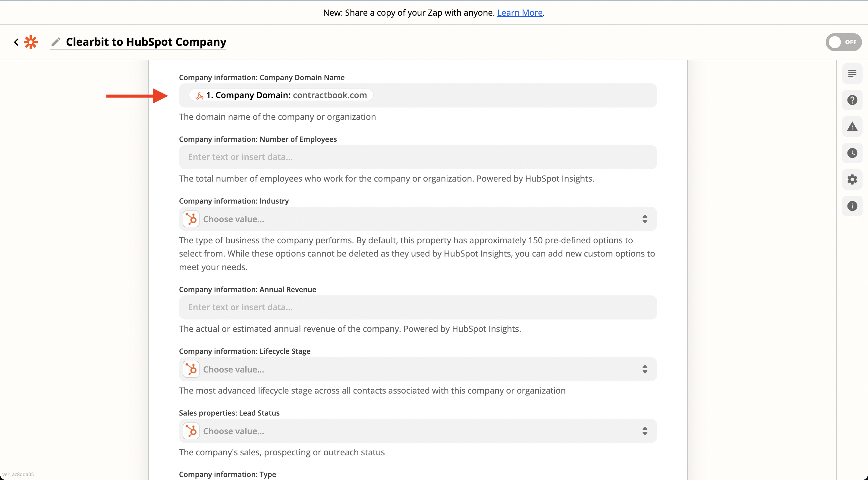The width and height of the screenshot is (868, 480).
Task: Click HubSpot icon in Lifecycle Stage field
Action: pyautogui.click(x=191, y=369)
